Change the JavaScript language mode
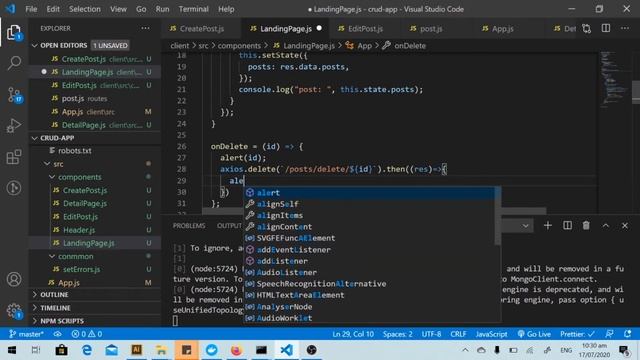Image resolution: width=640 pixels, height=360 pixels. pos(491,334)
